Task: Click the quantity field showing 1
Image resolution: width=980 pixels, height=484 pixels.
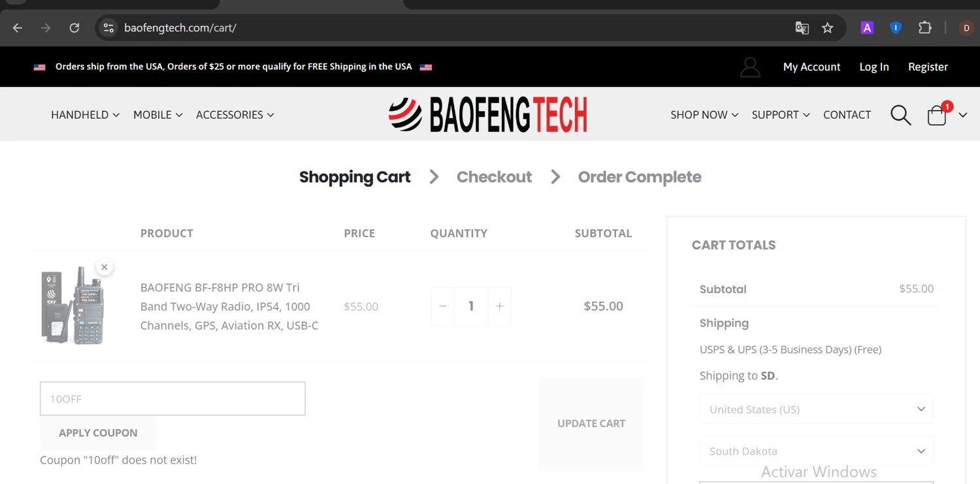Action: point(471,306)
